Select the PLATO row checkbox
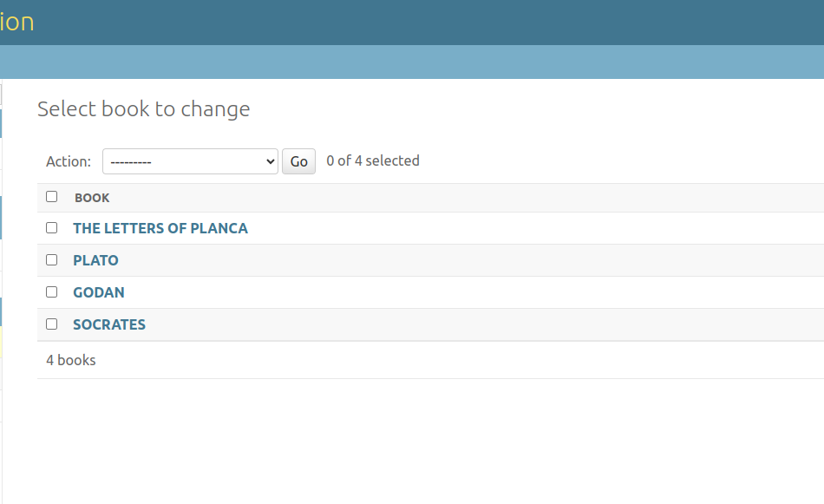Image resolution: width=824 pixels, height=504 pixels. coord(52,260)
